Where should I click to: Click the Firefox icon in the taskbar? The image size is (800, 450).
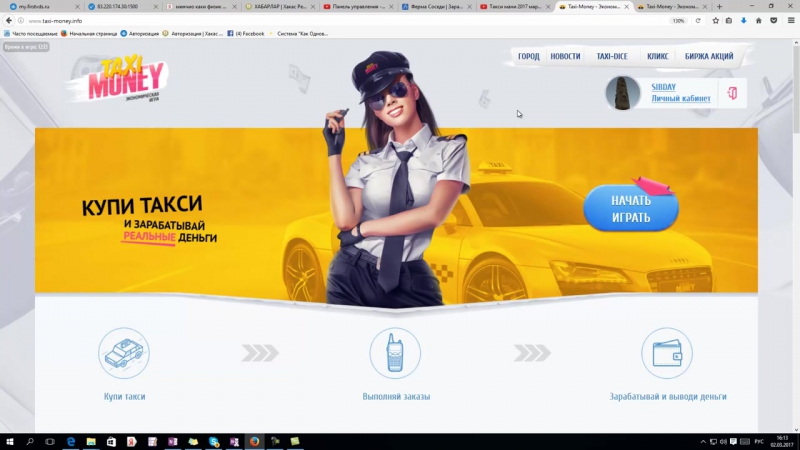pos(255,442)
